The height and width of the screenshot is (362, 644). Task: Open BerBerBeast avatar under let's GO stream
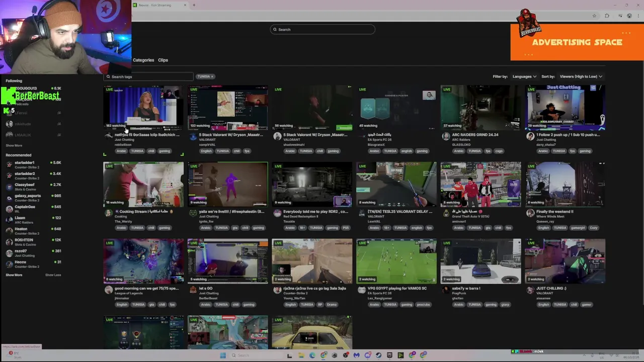(x=193, y=290)
